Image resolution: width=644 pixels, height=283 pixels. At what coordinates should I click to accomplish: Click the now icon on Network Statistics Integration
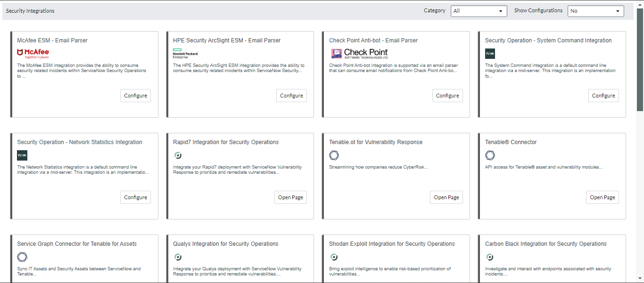click(x=22, y=155)
